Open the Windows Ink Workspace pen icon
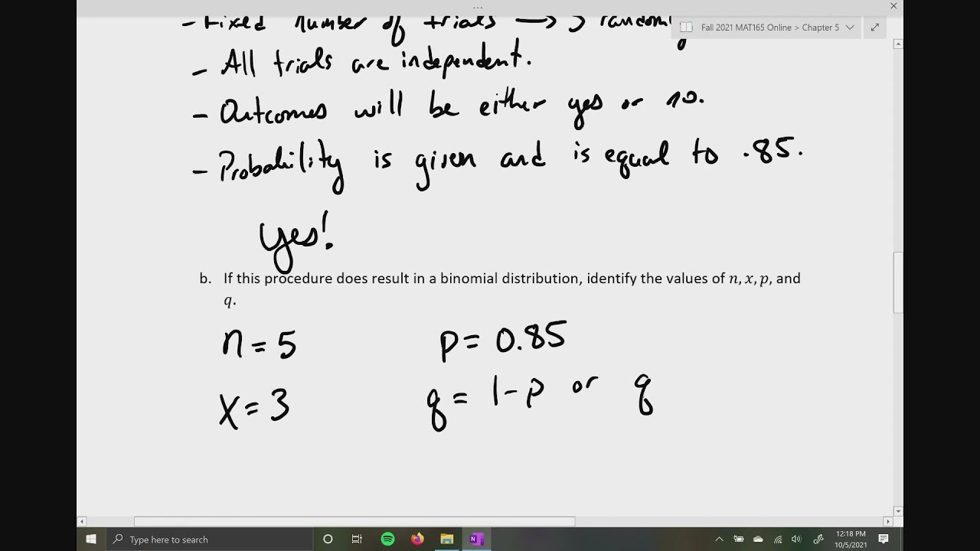Viewport: 980px width, 551px height. (818, 539)
